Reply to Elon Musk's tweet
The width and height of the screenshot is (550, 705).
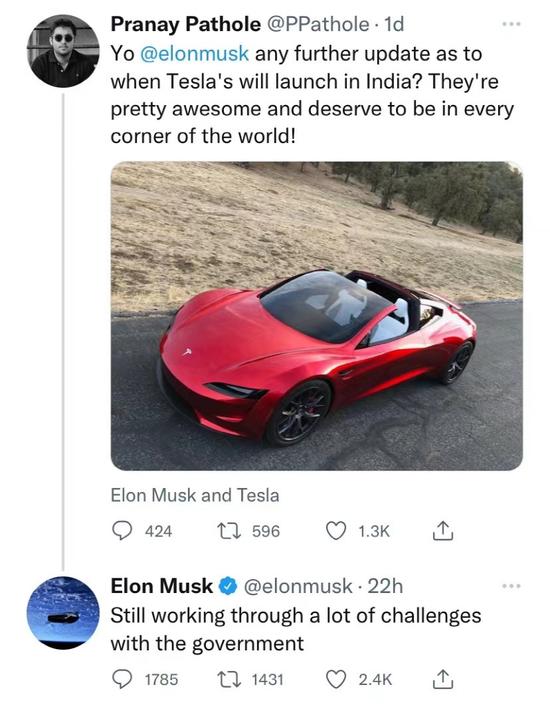tap(121, 679)
